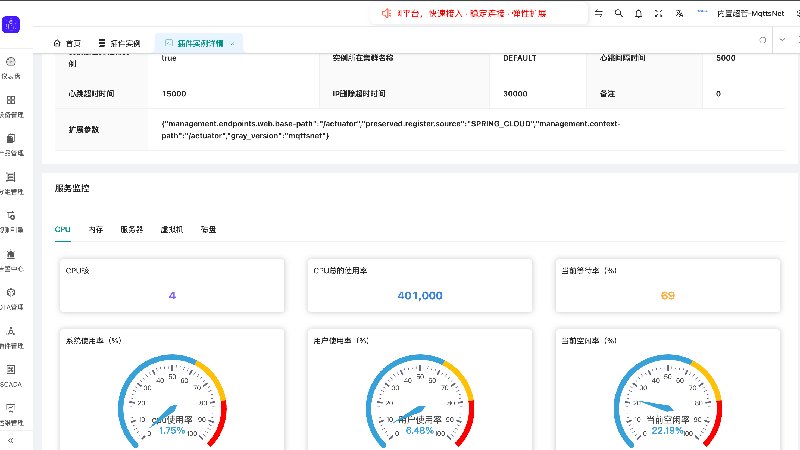The height and width of the screenshot is (450, 800).
Task: Refresh the current tab page
Action: pyautogui.click(x=762, y=40)
